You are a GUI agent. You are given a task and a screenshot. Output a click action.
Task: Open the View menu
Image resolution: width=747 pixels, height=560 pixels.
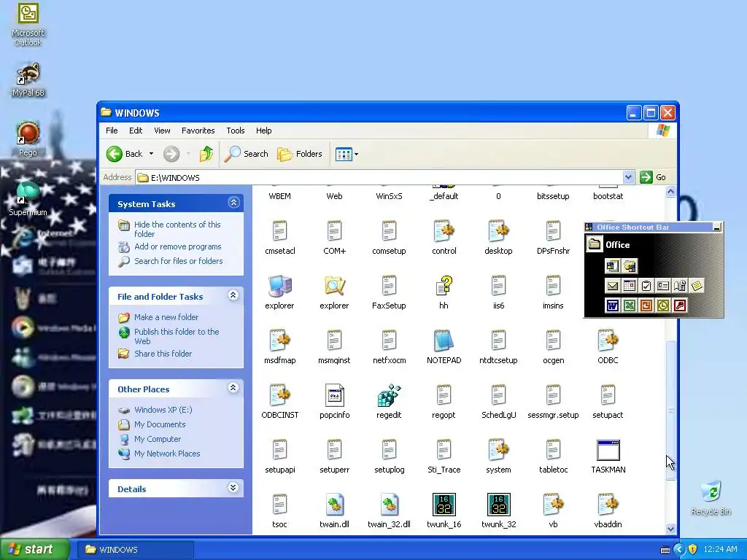pyautogui.click(x=162, y=131)
